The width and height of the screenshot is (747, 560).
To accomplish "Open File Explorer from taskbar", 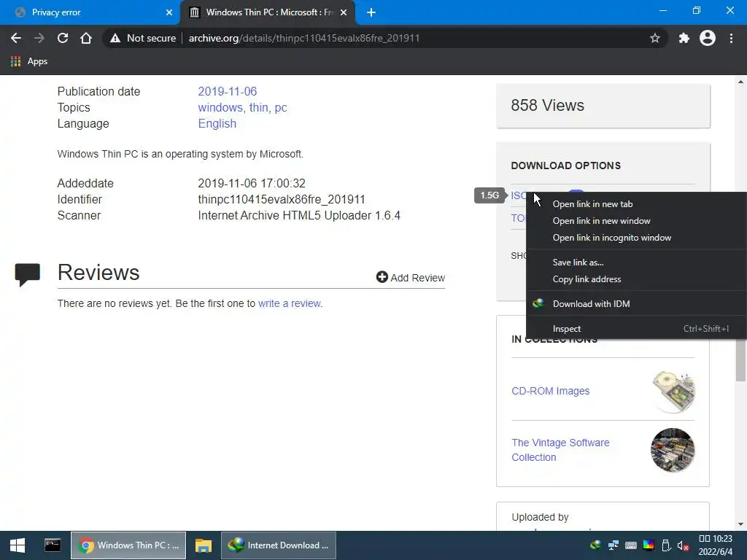I will (204, 545).
